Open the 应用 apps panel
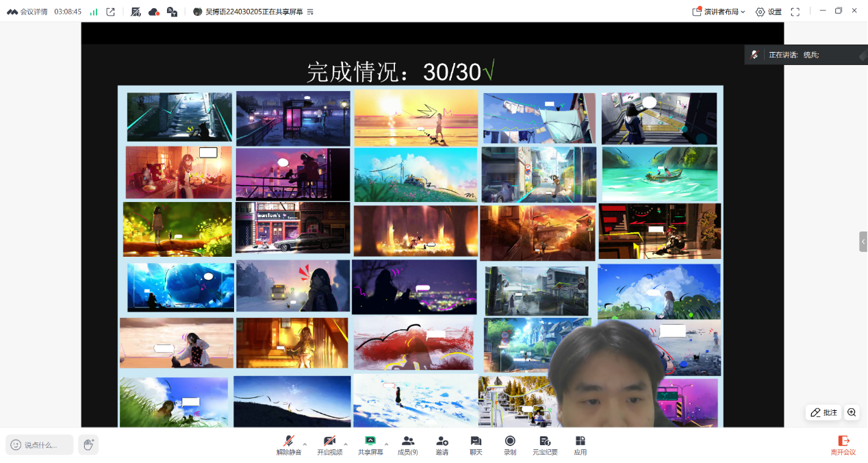Image resolution: width=868 pixels, height=463 pixels. [580, 445]
